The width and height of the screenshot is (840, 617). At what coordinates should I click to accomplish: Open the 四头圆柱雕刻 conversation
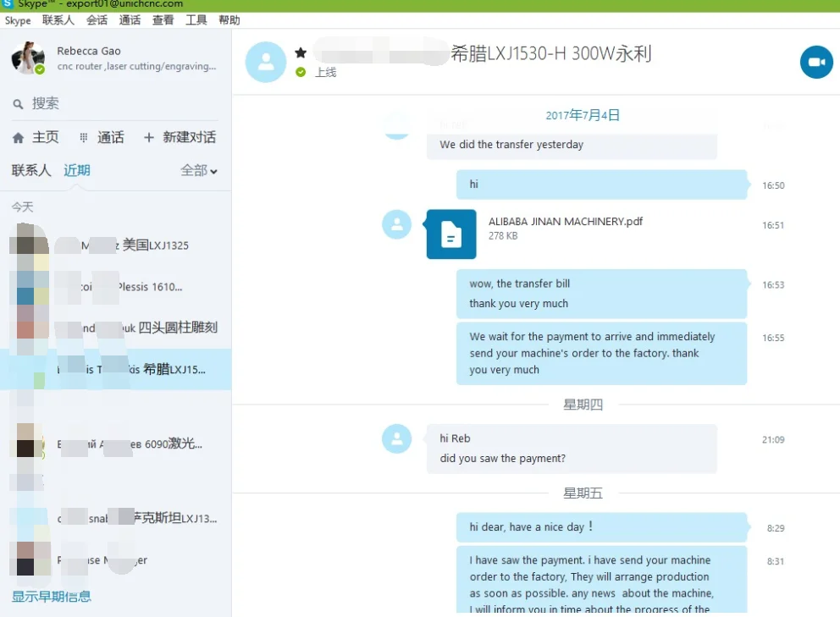pos(116,328)
